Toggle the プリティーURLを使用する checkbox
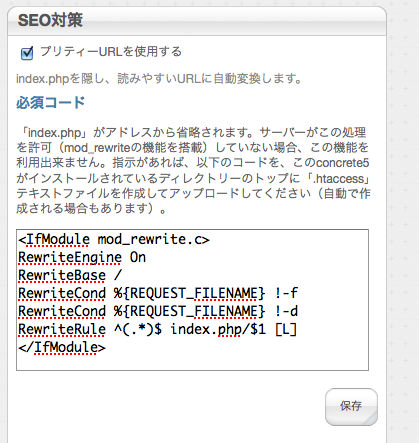419x443 pixels. click(x=27, y=53)
